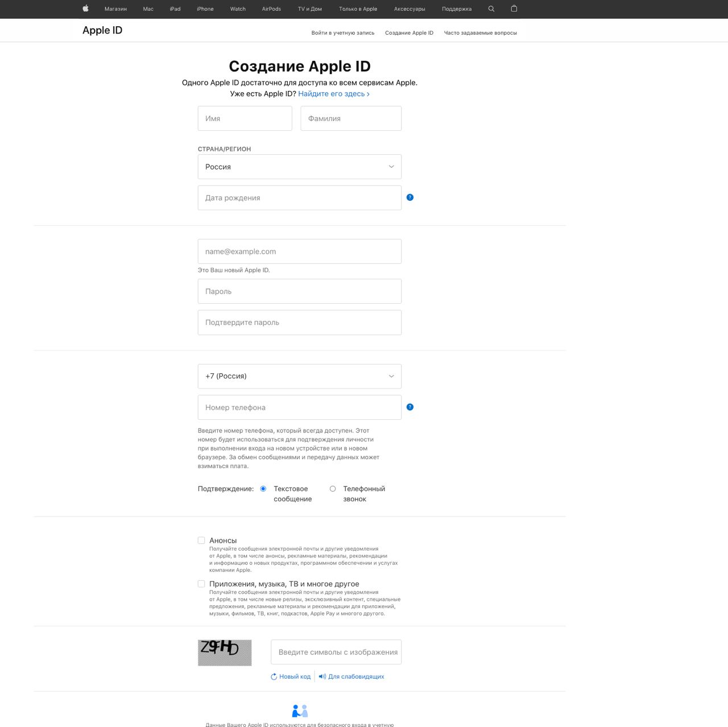Screen dimensions: 728x727
Task: Focus the Дата рождения field
Action: 300,198
